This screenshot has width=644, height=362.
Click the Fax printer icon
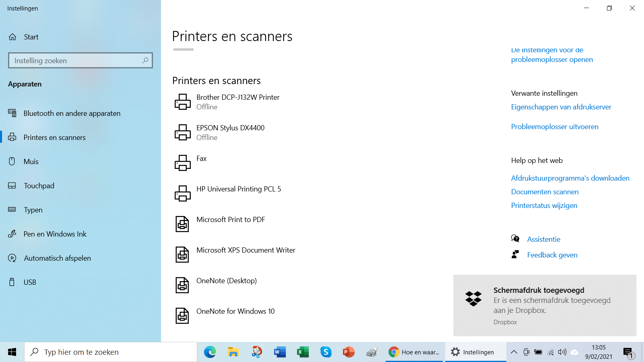coord(182,163)
